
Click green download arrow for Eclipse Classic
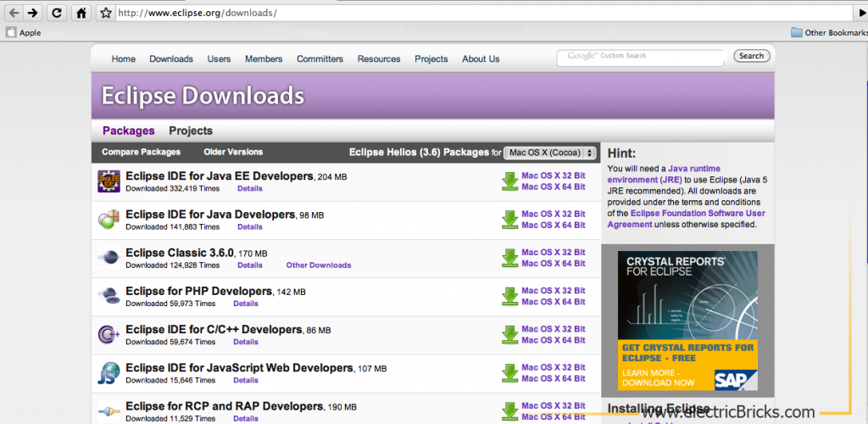pos(509,258)
